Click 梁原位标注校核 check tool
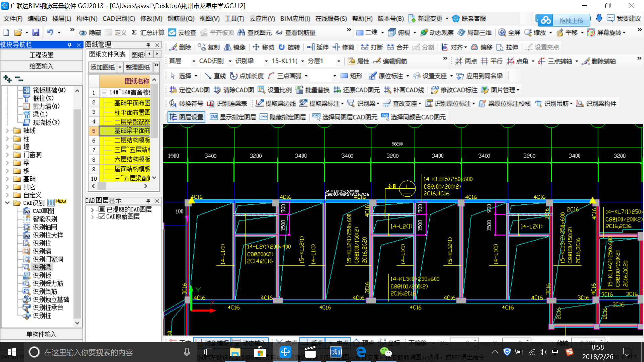 coord(505,104)
